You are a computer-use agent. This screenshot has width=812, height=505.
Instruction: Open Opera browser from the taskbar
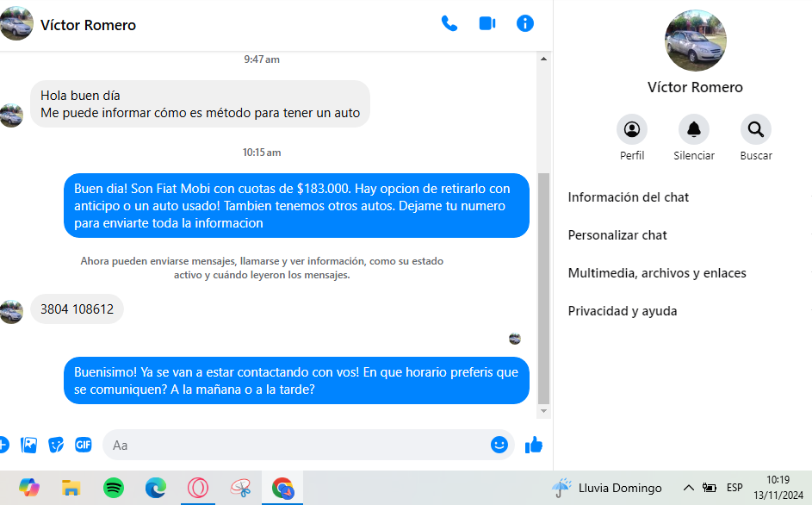click(198, 488)
